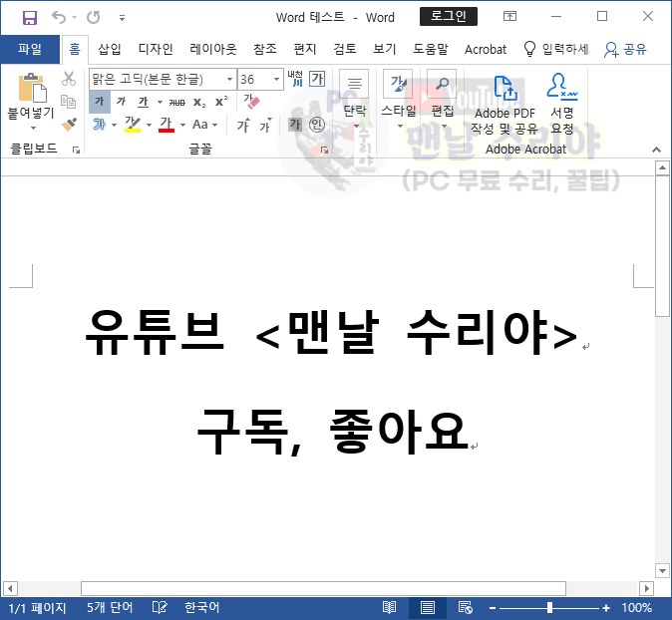Open Quick Access Toolbar customization arrow

click(123, 18)
